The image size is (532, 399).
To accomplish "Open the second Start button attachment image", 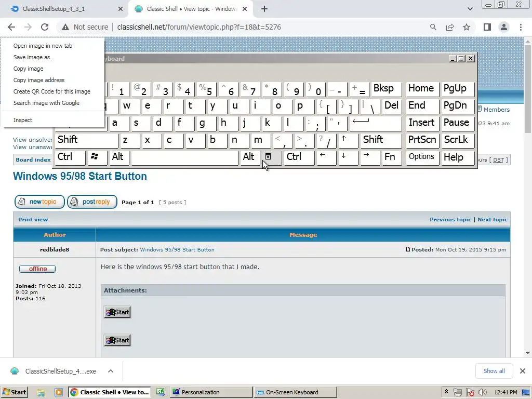I will tap(117, 340).
